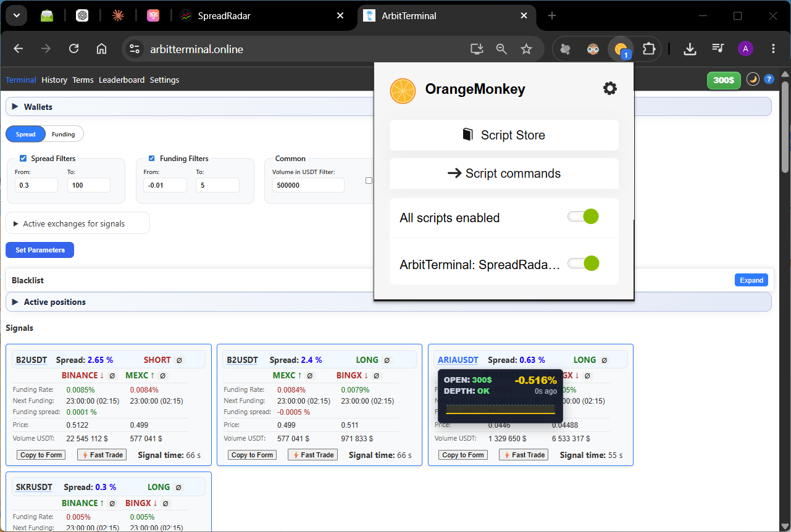Close the ArbitTerminal tab

[524, 16]
